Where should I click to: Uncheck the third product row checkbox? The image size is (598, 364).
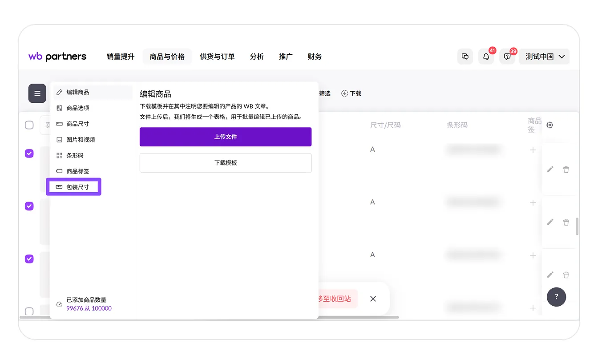29,259
